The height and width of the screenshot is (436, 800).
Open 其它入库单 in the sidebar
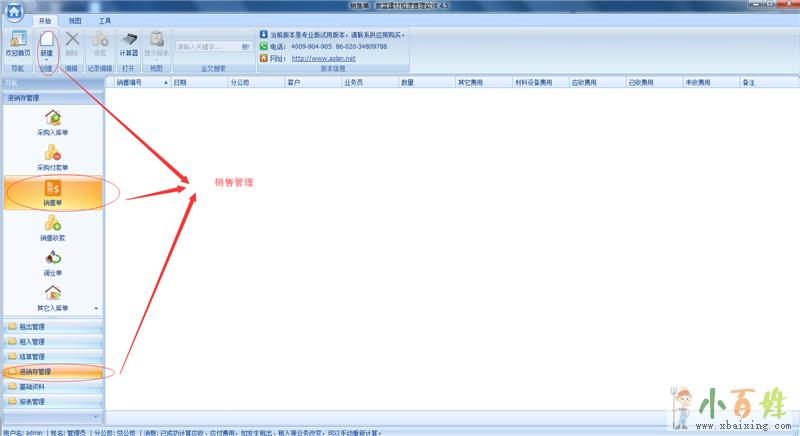[x=53, y=294]
